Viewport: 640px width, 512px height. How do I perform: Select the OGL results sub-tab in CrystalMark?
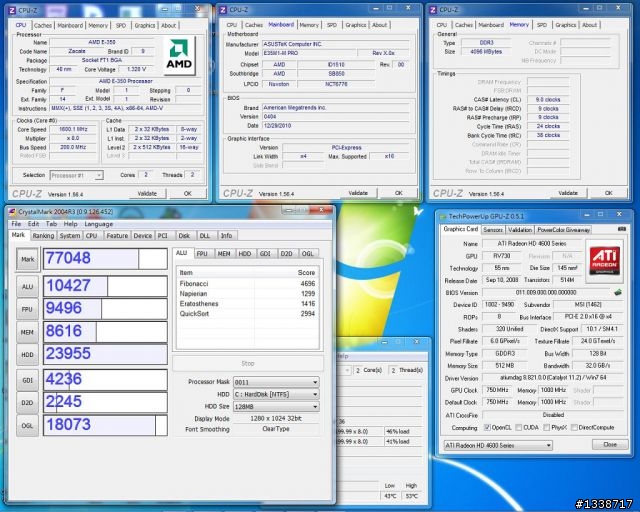click(x=307, y=254)
